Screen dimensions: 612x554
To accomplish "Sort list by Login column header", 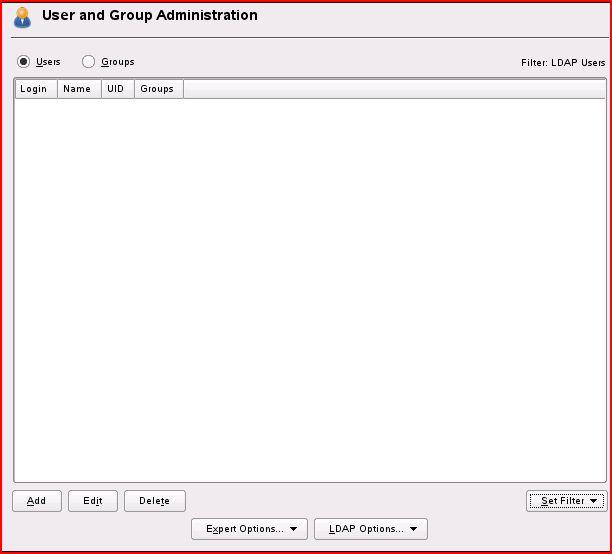I will tap(34, 89).
